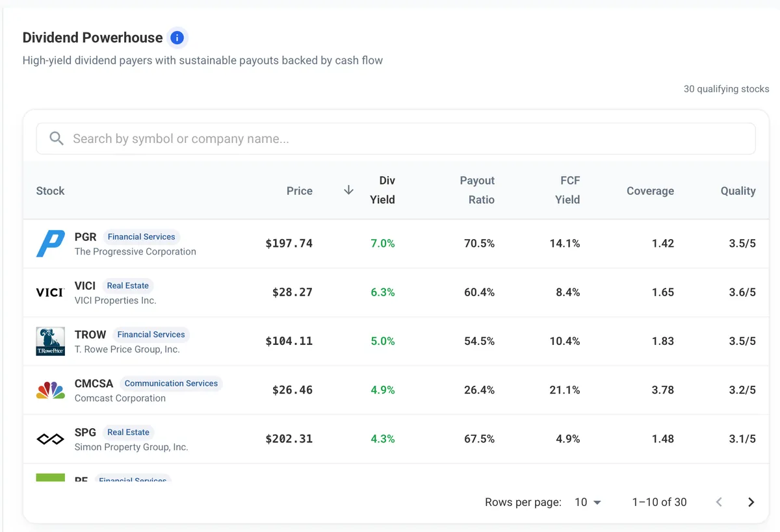Click the 1–10 of 30 pagination text

659,502
